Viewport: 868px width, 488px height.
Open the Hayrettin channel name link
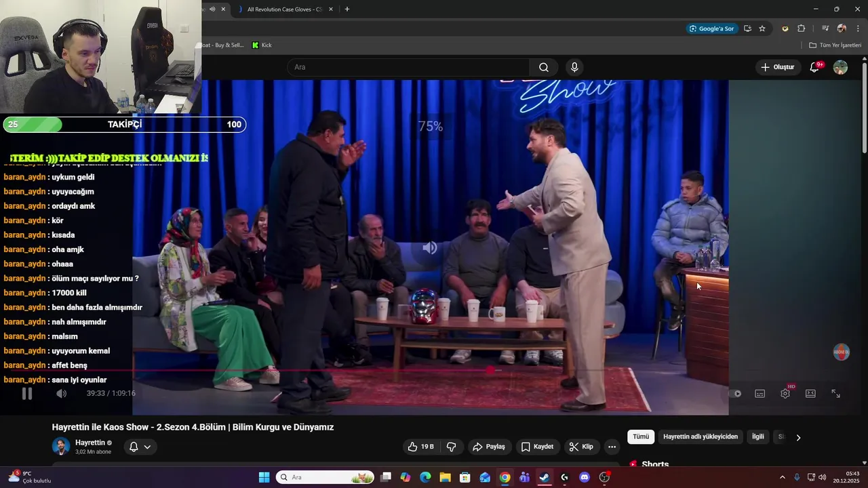[x=90, y=443]
